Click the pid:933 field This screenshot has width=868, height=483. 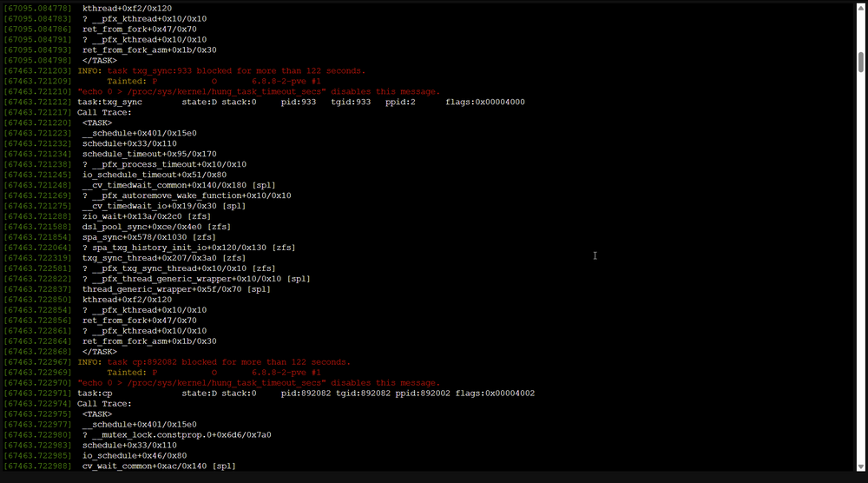tap(299, 102)
